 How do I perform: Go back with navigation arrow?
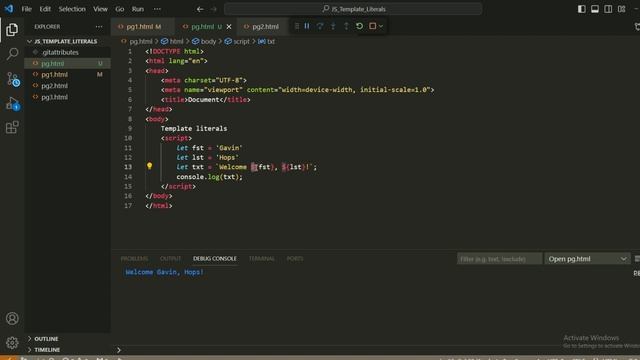click(x=200, y=9)
